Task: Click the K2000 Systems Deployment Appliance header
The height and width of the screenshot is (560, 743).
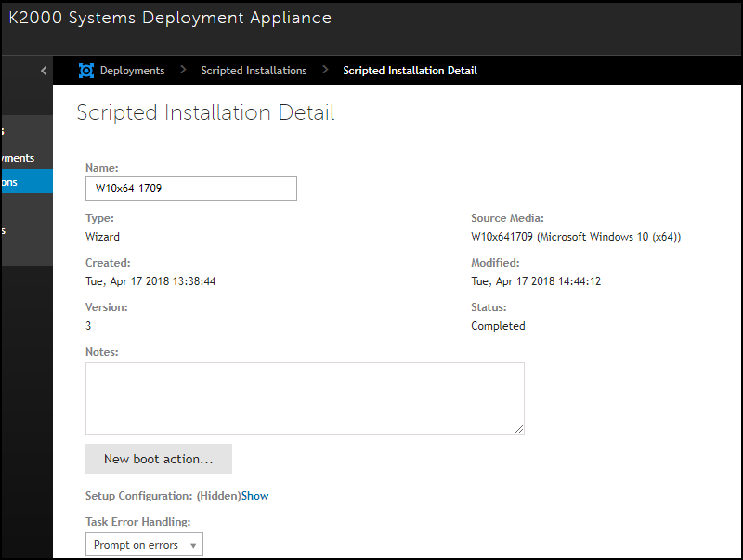Action: 171,17
